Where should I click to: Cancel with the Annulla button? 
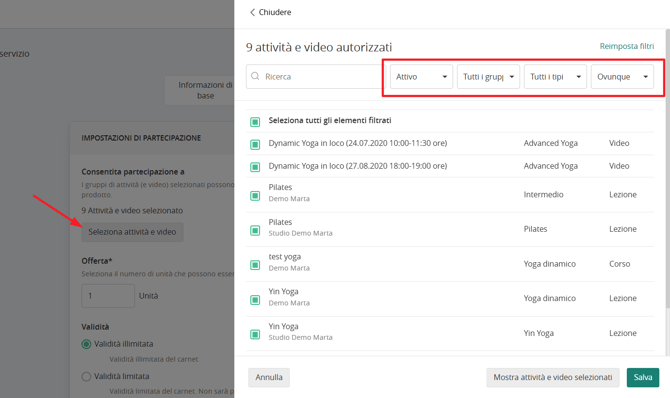coord(269,377)
